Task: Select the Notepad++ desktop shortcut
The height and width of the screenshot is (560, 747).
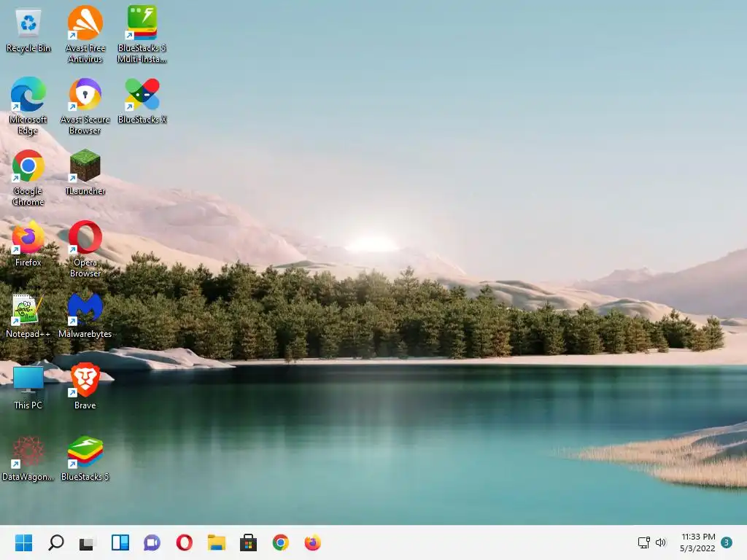Action: 28,316
